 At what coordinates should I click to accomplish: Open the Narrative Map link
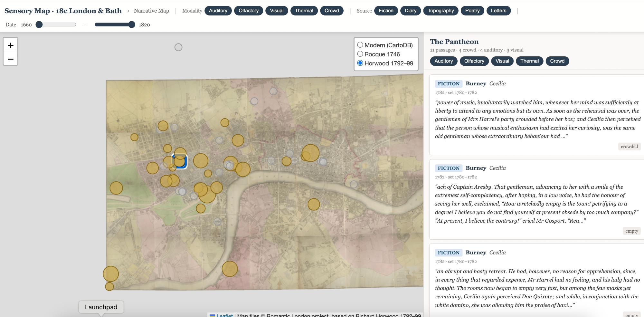point(148,11)
